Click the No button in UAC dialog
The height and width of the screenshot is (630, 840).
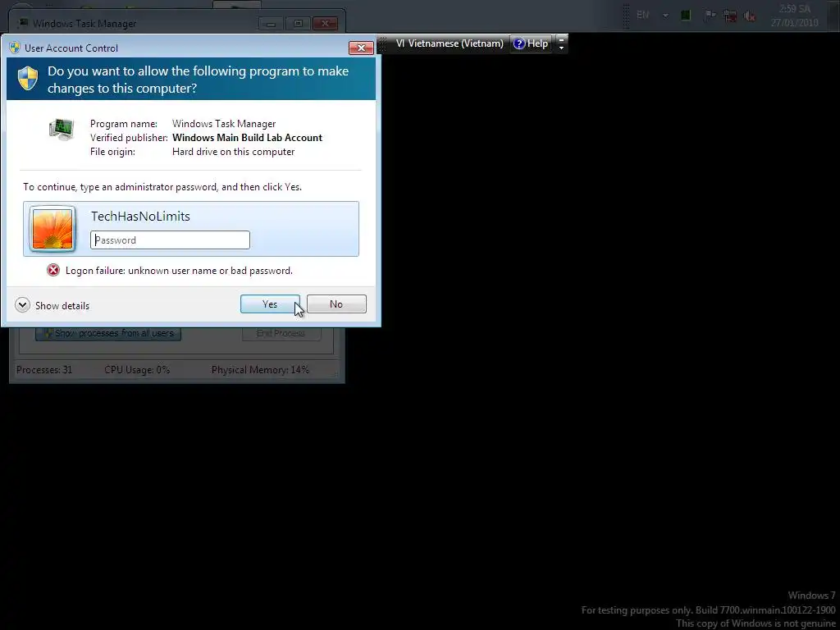pyautogui.click(x=336, y=304)
